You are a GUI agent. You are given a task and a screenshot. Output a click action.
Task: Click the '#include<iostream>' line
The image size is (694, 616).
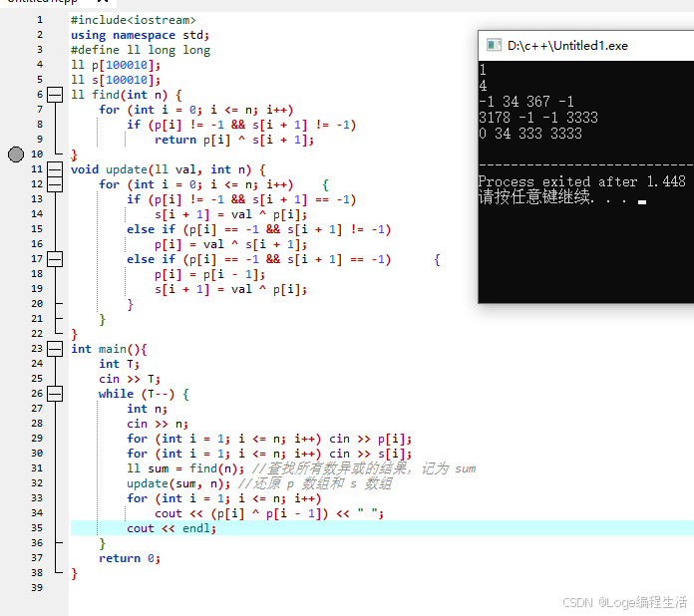coord(134,20)
